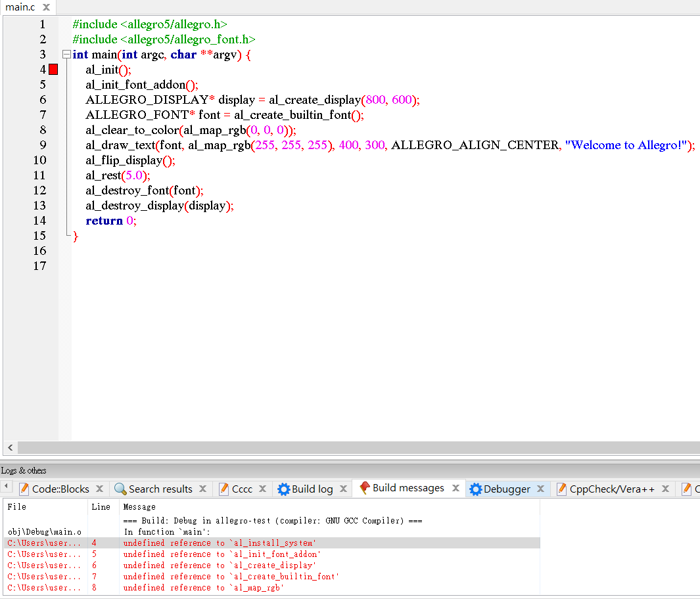Select the main.c editor tab
The width and height of the screenshot is (700, 599).
pyautogui.click(x=20, y=7)
